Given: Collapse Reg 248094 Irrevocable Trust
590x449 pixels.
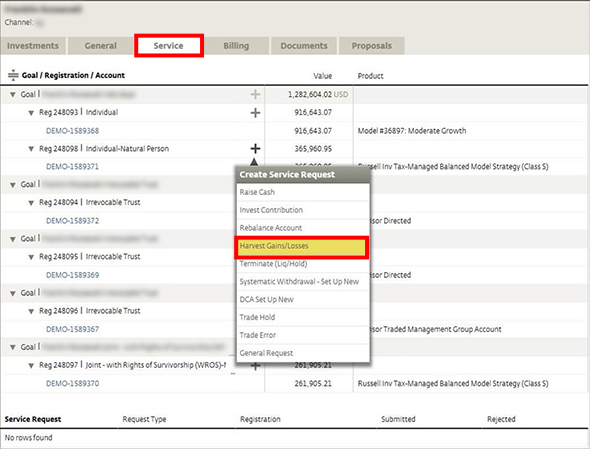Looking at the screenshot, I should (x=31, y=203).
